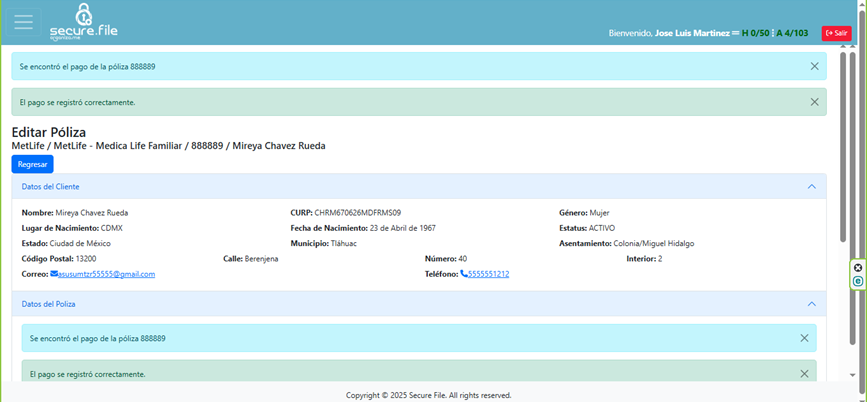Close the bottom green payment registered alert
This screenshot has width=867, height=402.
(x=804, y=373)
